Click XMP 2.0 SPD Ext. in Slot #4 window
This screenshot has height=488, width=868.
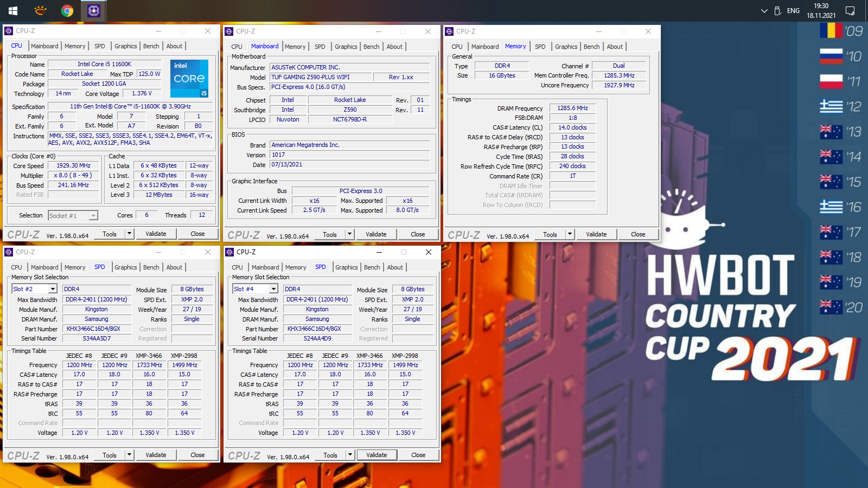tap(412, 299)
